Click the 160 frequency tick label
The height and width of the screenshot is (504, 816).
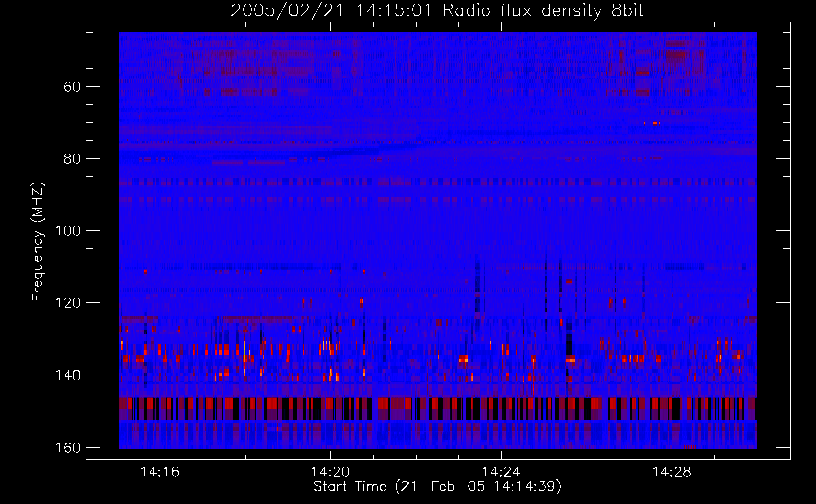point(68,448)
